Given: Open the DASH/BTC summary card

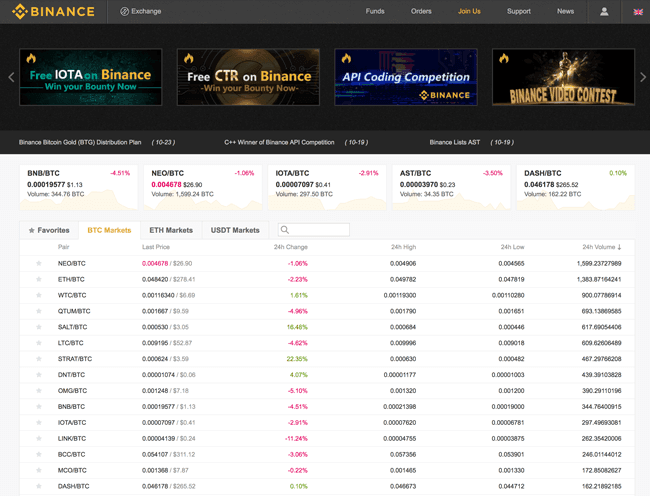Looking at the screenshot, I should [575, 187].
